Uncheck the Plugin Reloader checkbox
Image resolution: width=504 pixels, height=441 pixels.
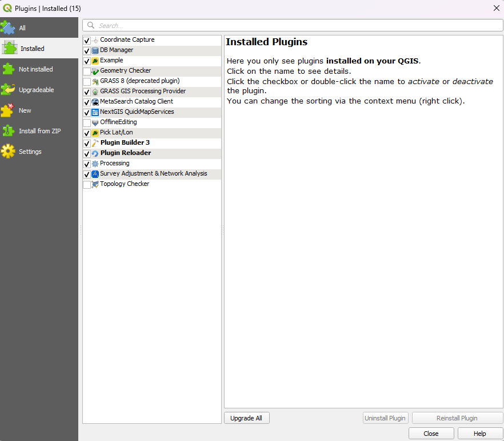pos(87,154)
